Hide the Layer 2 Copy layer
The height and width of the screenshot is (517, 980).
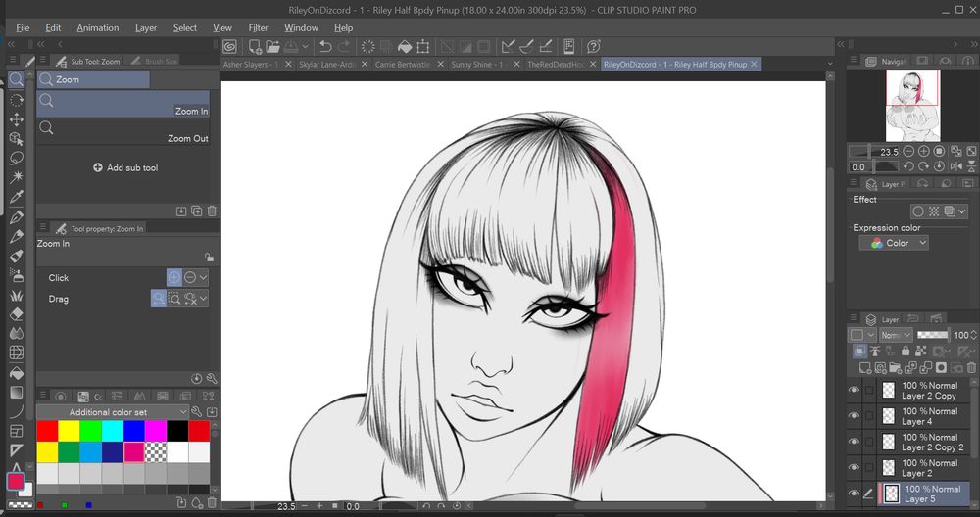(x=854, y=391)
